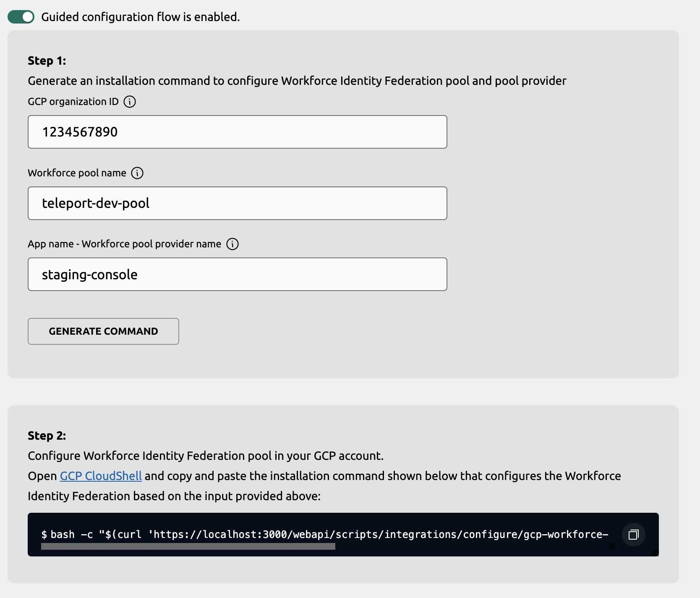Click the staging-console input box
Screen dimensions: 700x598
pyautogui.click(x=237, y=274)
